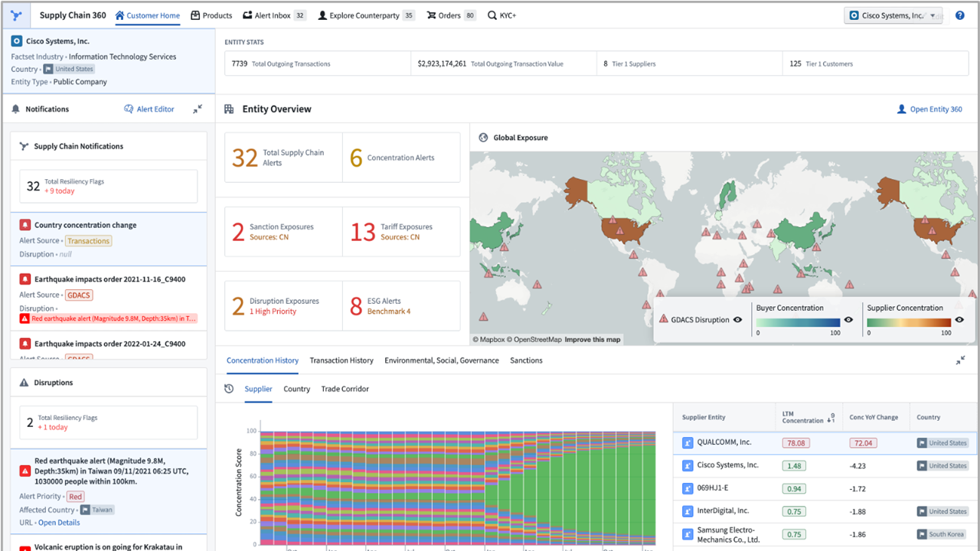Click the Sanction Exposures card
This screenshot has width=980, height=551.
pyautogui.click(x=283, y=232)
